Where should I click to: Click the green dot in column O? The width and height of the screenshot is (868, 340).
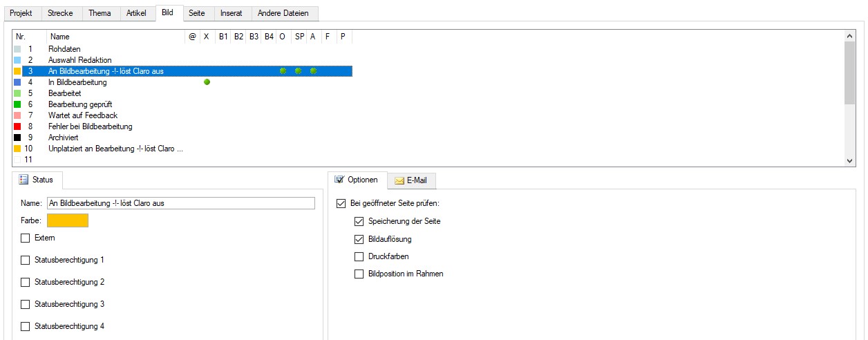283,71
